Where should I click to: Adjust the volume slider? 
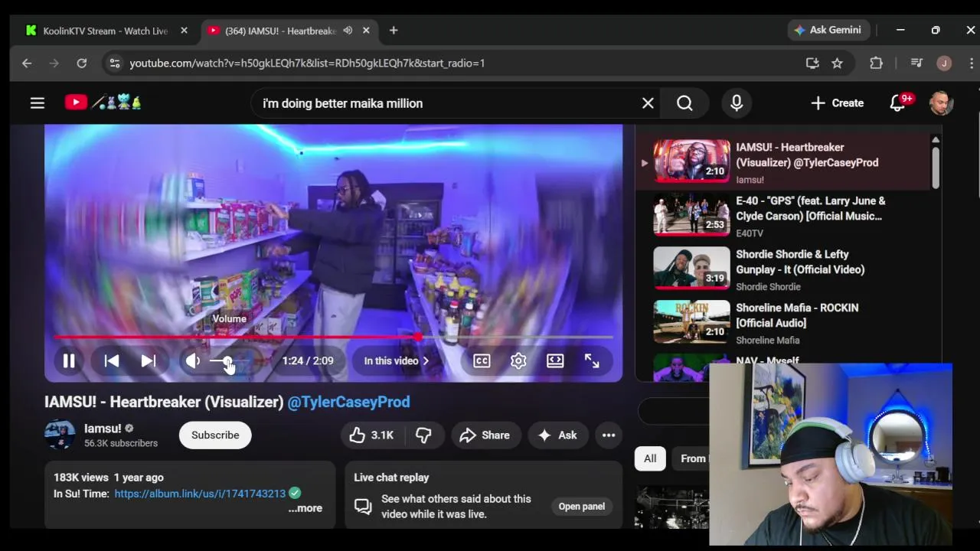point(228,361)
